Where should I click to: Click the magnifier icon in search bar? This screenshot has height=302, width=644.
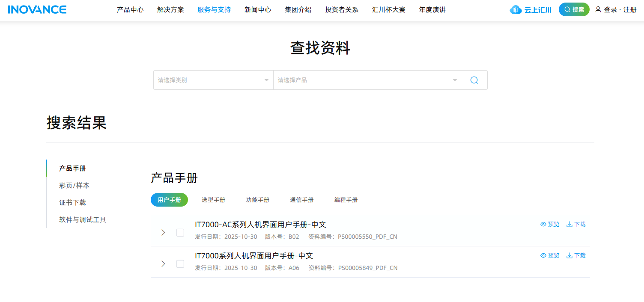point(474,80)
